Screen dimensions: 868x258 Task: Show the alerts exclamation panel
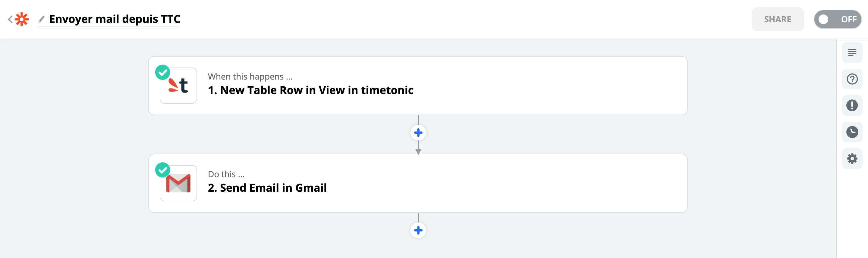(x=851, y=105)
